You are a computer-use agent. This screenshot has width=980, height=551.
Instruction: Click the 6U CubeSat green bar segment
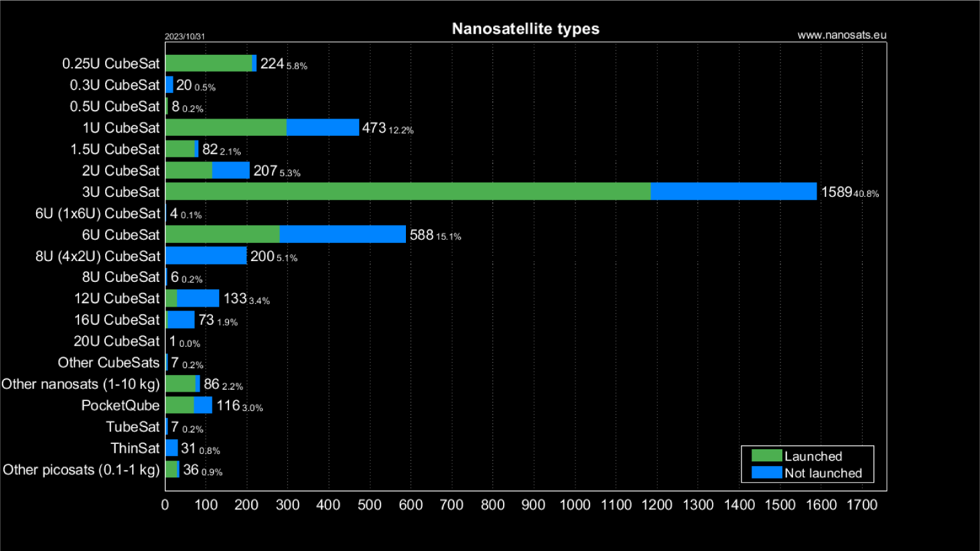[222, 234]
